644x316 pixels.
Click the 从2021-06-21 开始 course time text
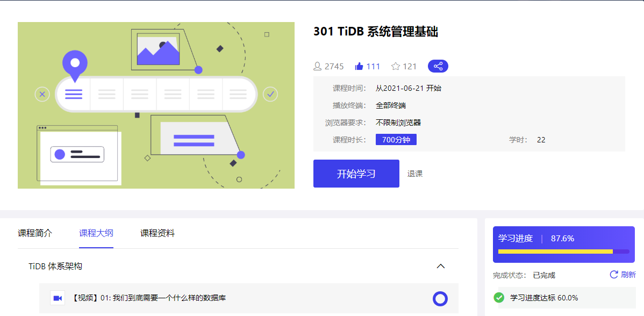409,88
